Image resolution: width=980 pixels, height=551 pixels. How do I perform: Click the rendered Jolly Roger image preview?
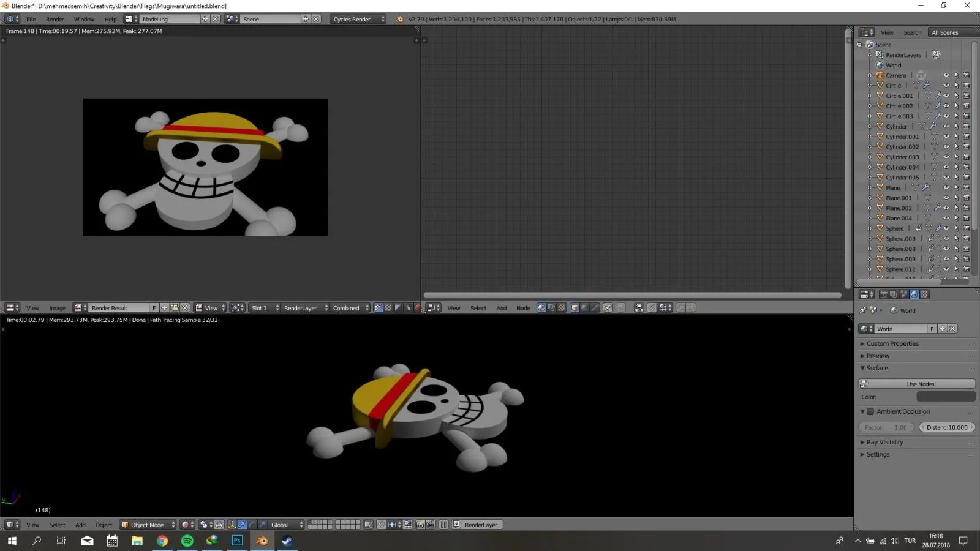point(206,167)
